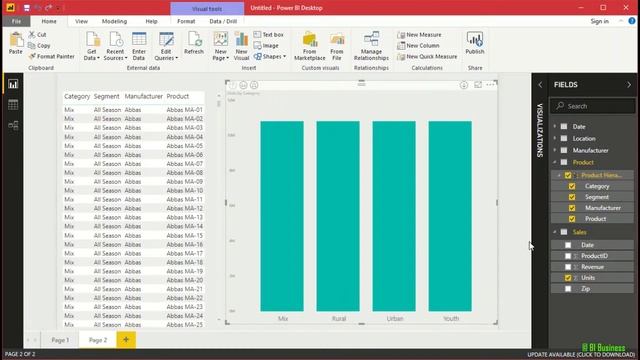Switch to the View ribbon tab
Screen dimensions: 640x360
(81, 21)
